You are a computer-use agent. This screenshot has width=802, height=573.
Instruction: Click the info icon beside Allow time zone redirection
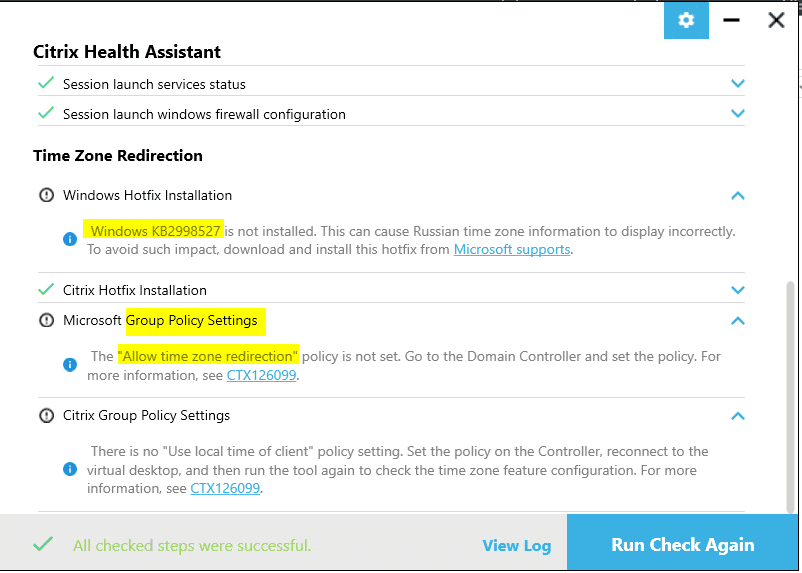pos(70,365)
